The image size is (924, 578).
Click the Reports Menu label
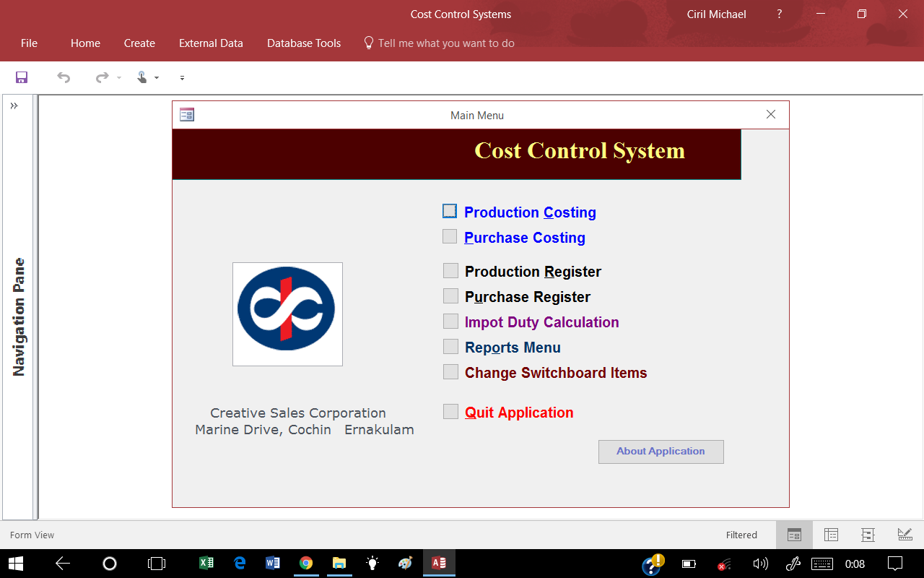[x=513, y=348]
